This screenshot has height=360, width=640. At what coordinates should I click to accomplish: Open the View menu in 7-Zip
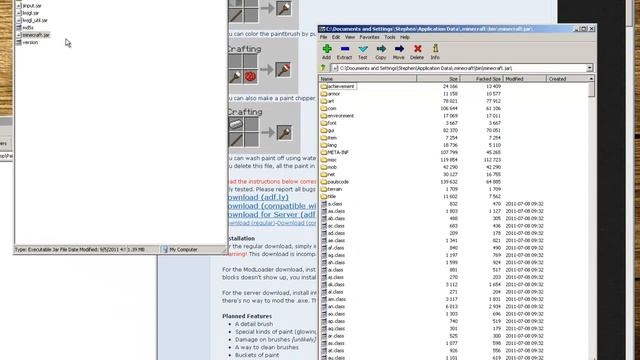[x=350, y=37]
